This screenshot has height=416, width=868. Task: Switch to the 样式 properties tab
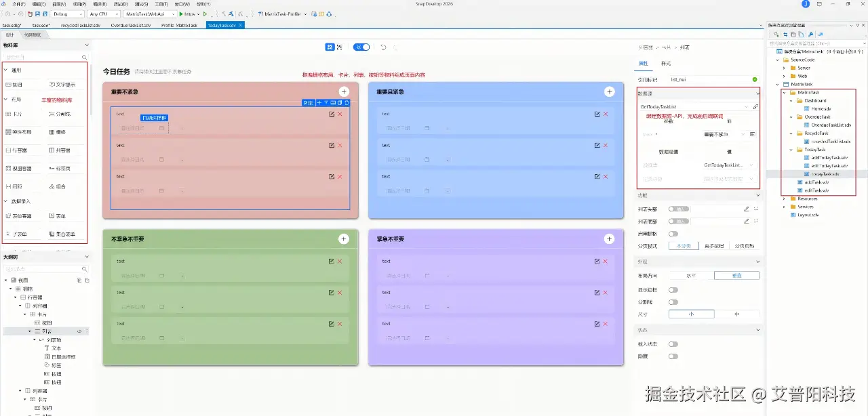(666, 64)
